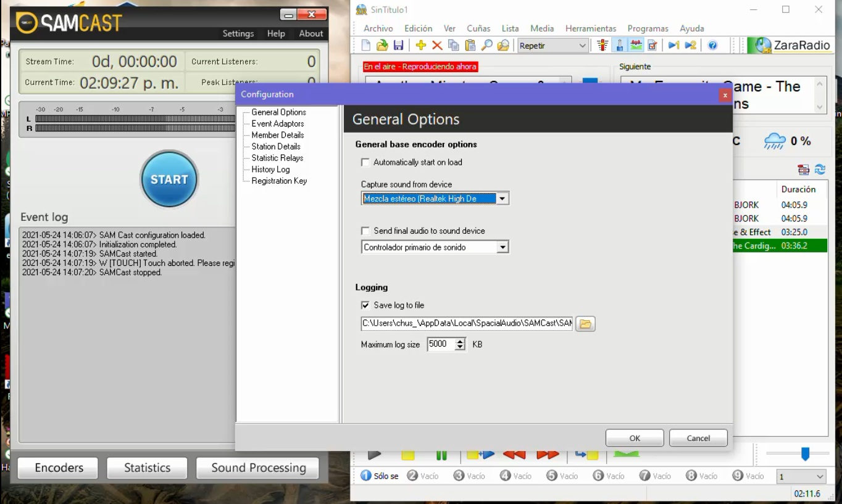Screen dimensions: 842x504
Task: Select Member Details in Configuration tree
Action: (278, 135)
